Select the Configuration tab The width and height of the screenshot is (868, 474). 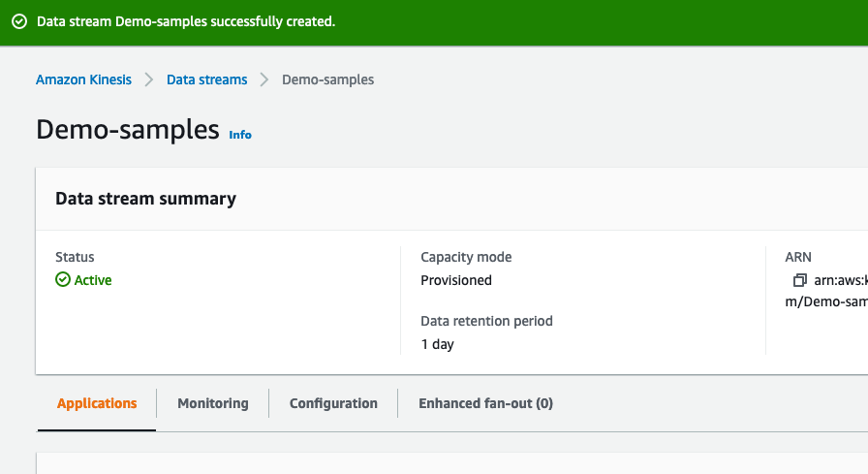pyautogui.click(x=333, y=403)
